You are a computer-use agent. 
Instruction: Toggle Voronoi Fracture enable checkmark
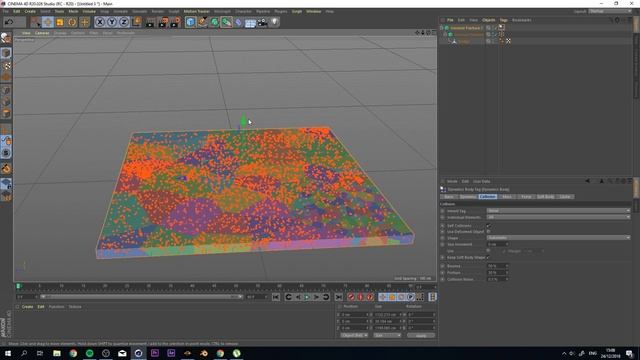(495, 28)
